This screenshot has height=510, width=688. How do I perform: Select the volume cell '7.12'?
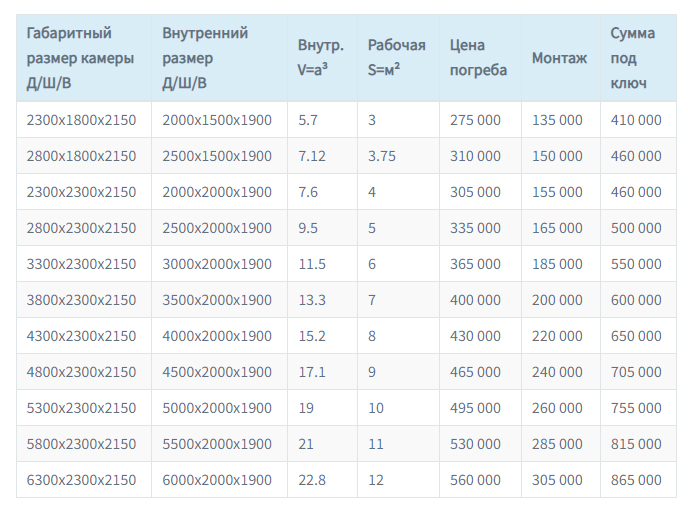[x=322, y=156]
